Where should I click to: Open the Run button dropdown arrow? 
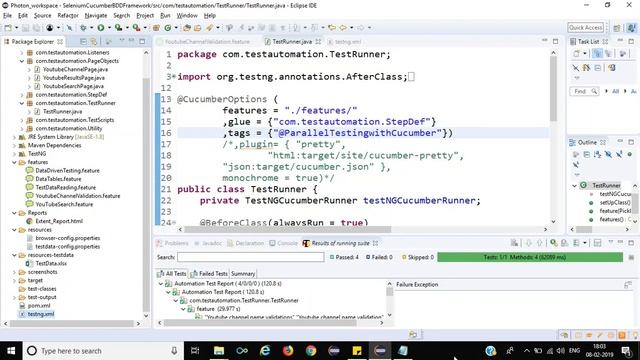pyautogui.click(x=109, y=28)
